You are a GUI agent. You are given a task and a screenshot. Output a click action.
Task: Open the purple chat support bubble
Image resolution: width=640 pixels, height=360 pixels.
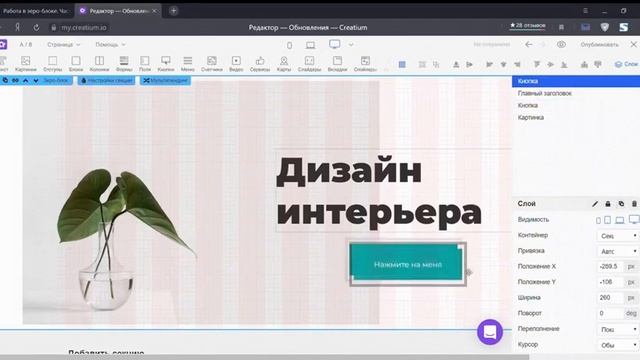point(490,332)
